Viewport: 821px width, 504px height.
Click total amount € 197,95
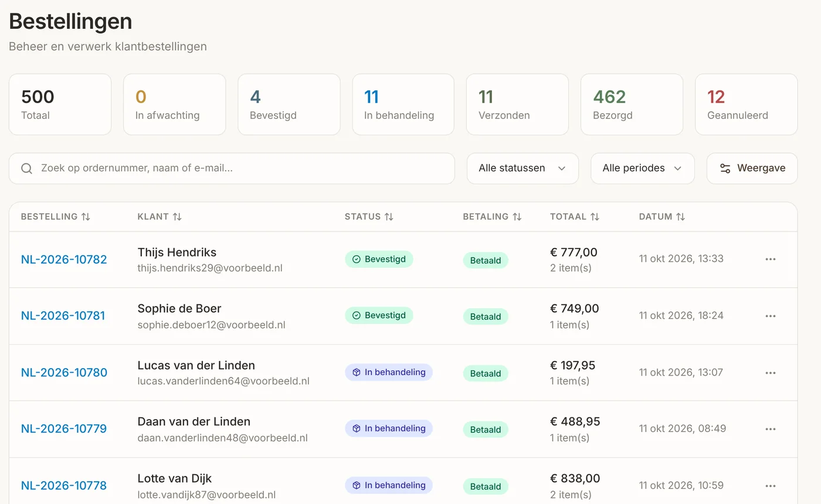point(573,366)
